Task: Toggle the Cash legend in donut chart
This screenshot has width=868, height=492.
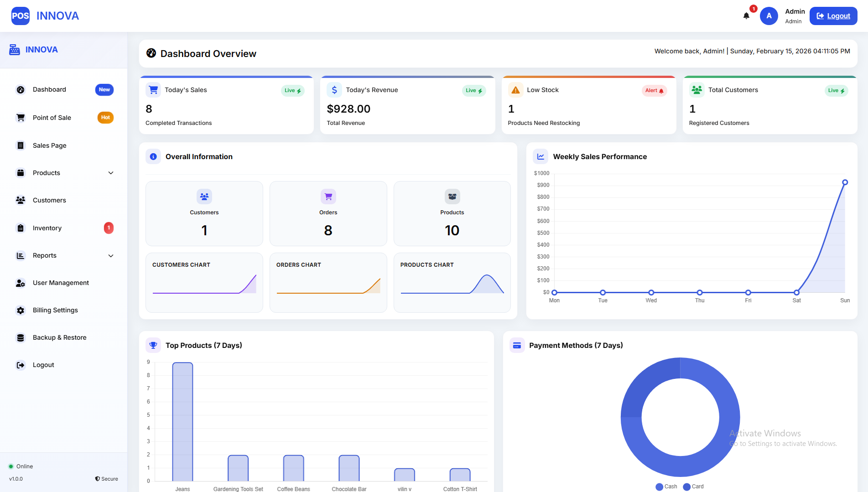Action: pyautogui.click(x=666, y=487)
